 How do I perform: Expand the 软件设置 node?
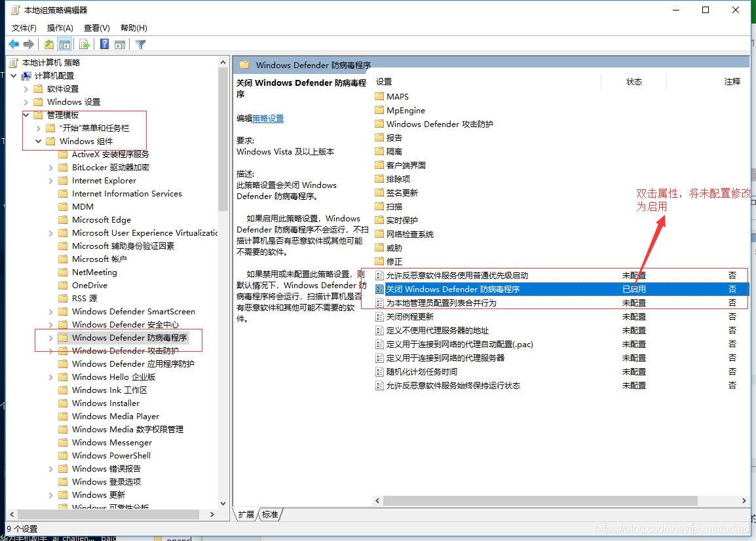click(x=26, y=88)
